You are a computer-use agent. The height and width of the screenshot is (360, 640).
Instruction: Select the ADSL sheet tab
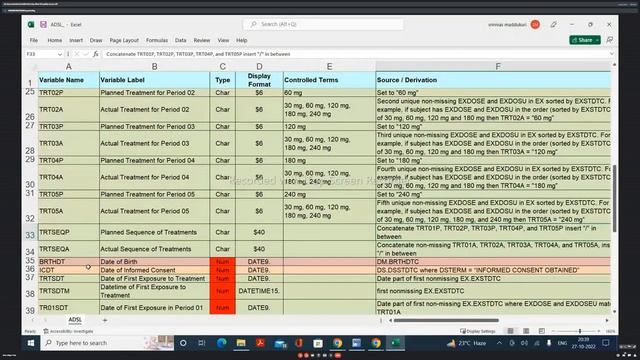(x=75, y=320)
